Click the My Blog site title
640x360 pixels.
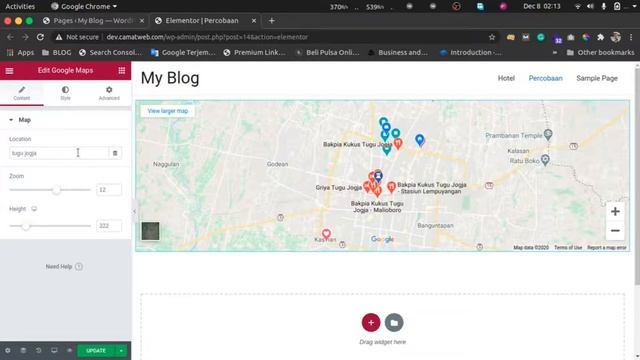pyautogui.click(x=170, y=78)
